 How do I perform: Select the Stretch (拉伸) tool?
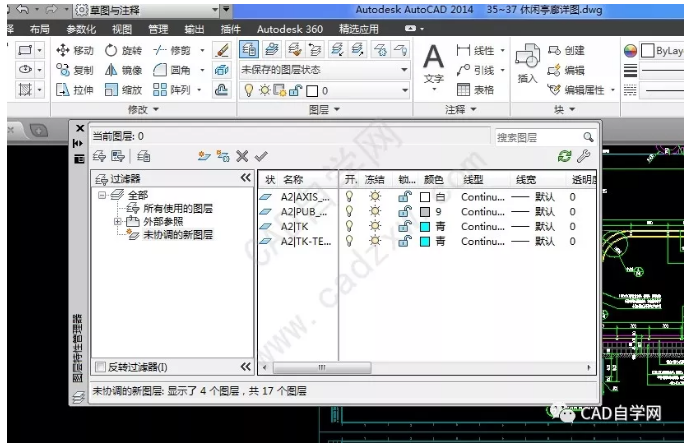75,90
